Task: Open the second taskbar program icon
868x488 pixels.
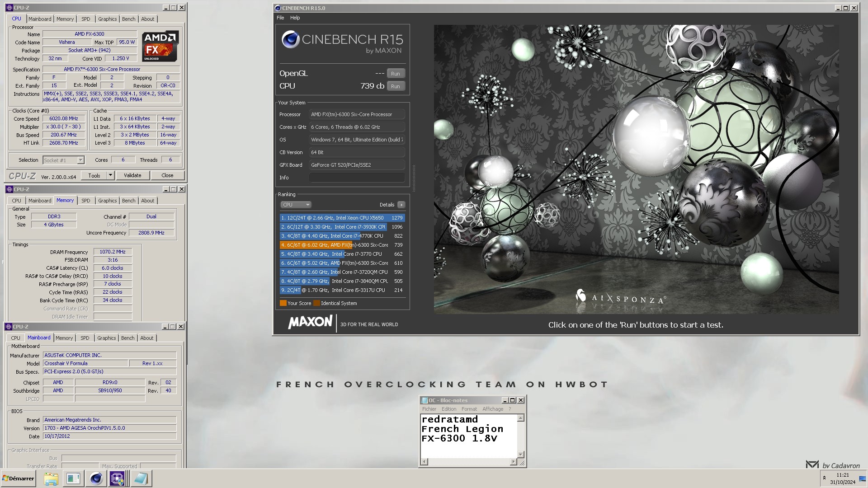Action: coord(73,479)
